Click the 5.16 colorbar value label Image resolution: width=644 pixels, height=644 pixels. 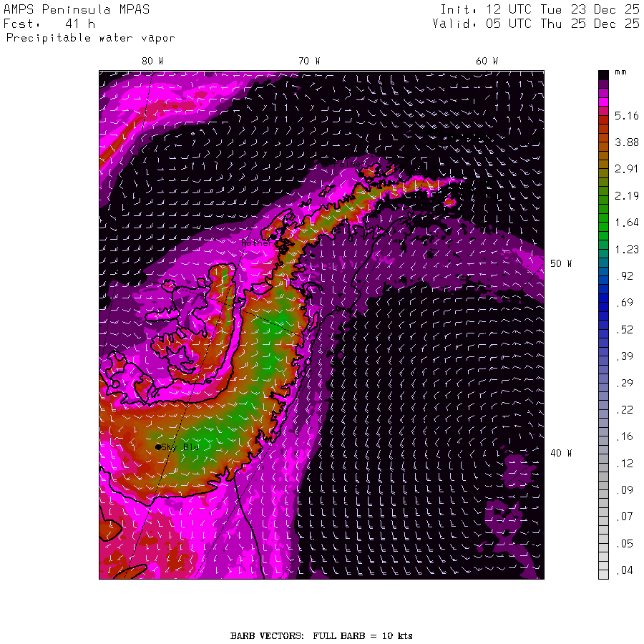coord(627,116)
